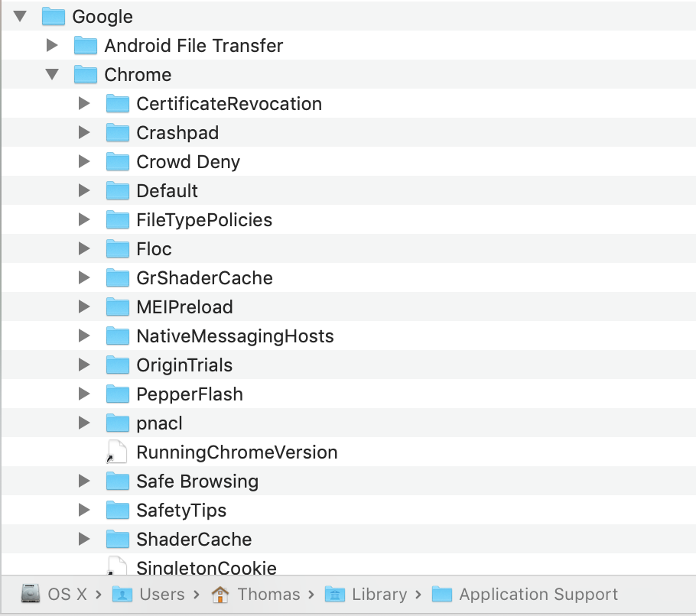Image resolution: width=696 pixels, height=616 pixels.
Task: Click the SafetyTips folder icon
Action: [x=118, y=510]
